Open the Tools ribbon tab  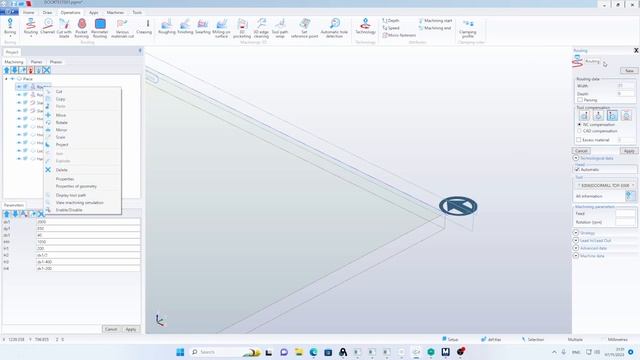click(x=137, y=12)
